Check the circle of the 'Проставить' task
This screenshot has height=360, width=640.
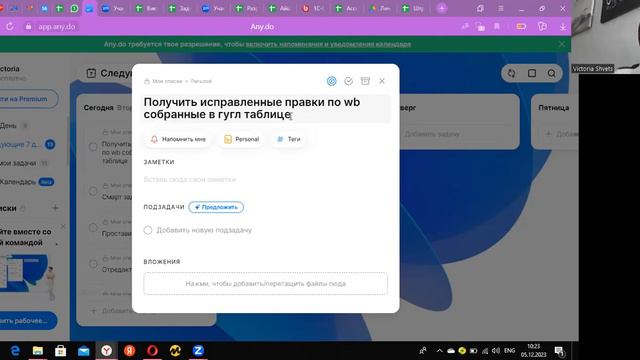click(93, 227)
